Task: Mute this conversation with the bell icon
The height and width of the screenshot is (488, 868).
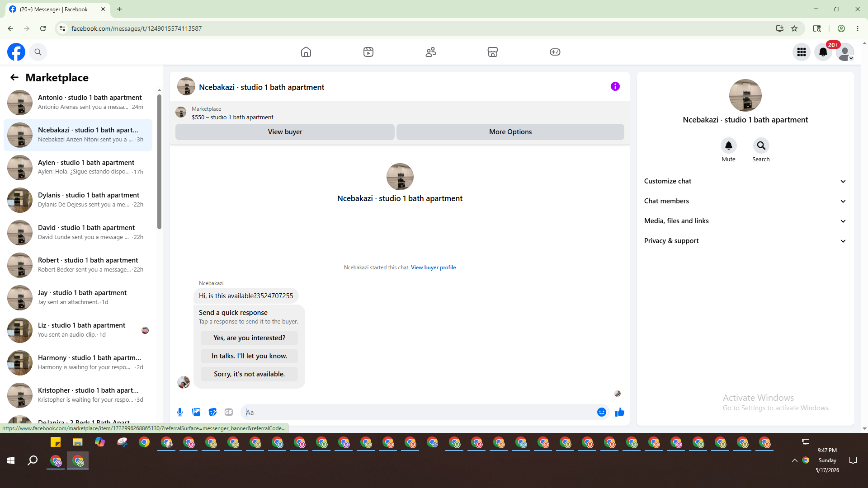Action: coord(729,145)
